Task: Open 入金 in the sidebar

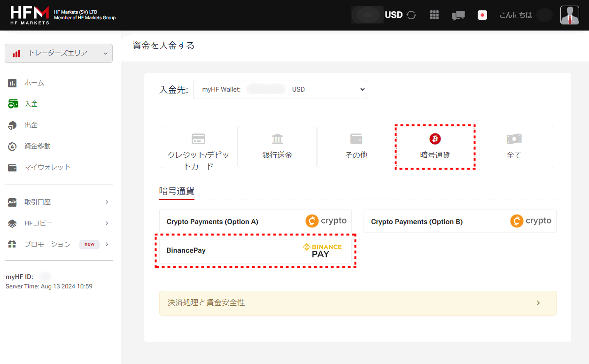Action: click(x=31, y=104)
